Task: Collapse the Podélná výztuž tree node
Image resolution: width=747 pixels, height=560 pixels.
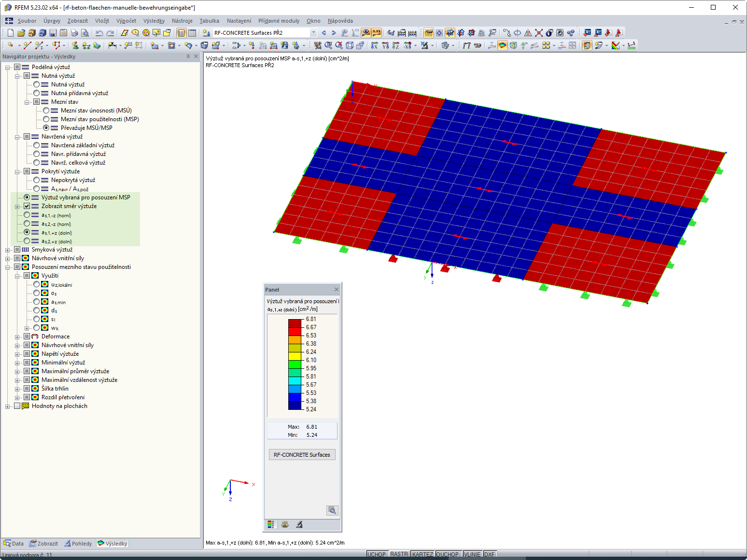Action: (8, 67)
